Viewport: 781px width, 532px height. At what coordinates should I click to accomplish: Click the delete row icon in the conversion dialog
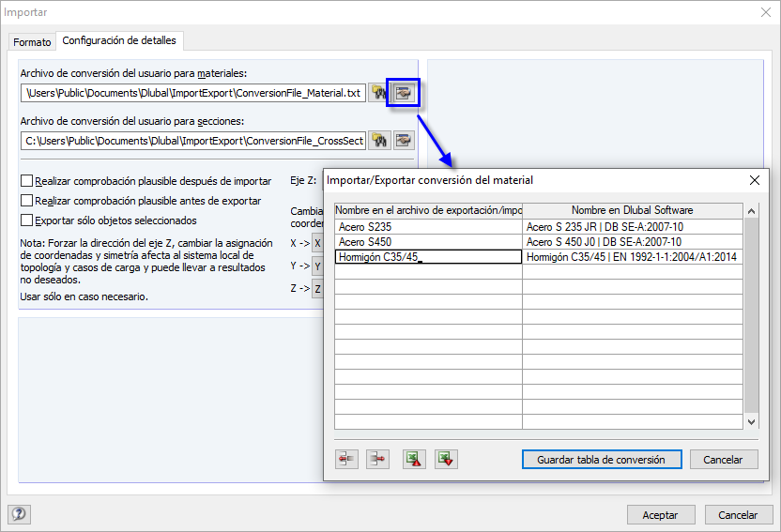(377, 459)
